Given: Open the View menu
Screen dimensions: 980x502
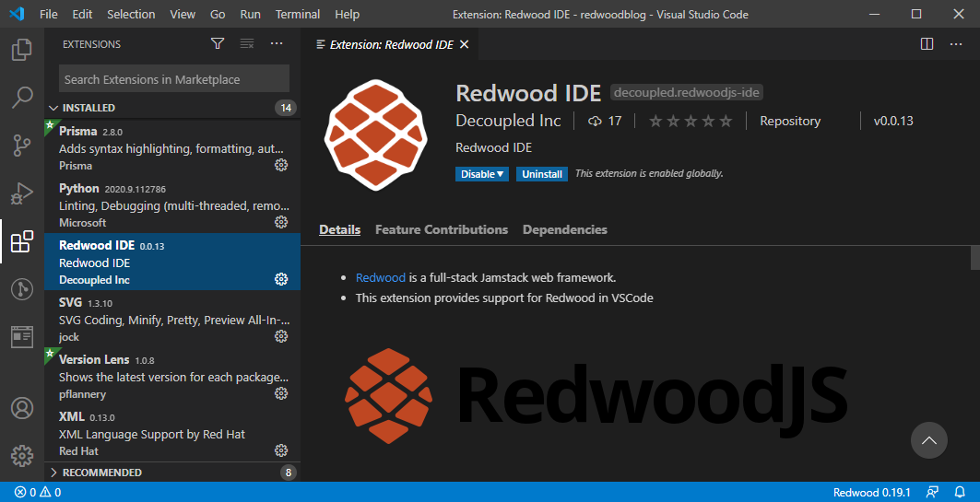Looking at the screenshot, I should pyautogui.click(x=183, y=14).
